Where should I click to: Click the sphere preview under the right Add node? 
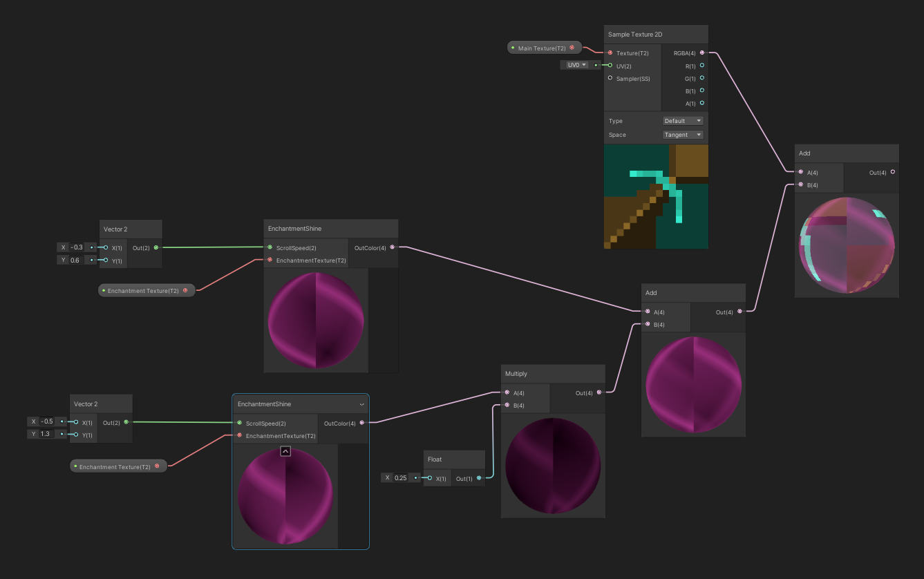tap(846, 245)
